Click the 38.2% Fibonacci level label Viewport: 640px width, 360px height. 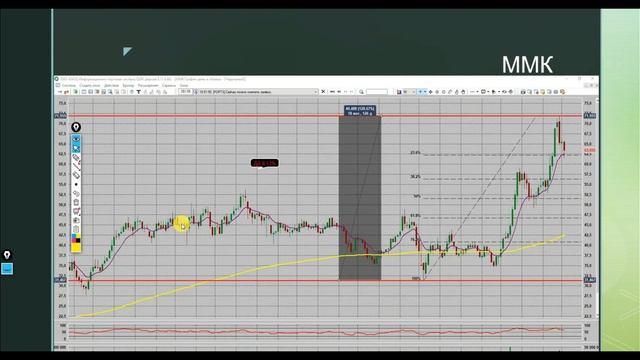click(x=415, y=177)
